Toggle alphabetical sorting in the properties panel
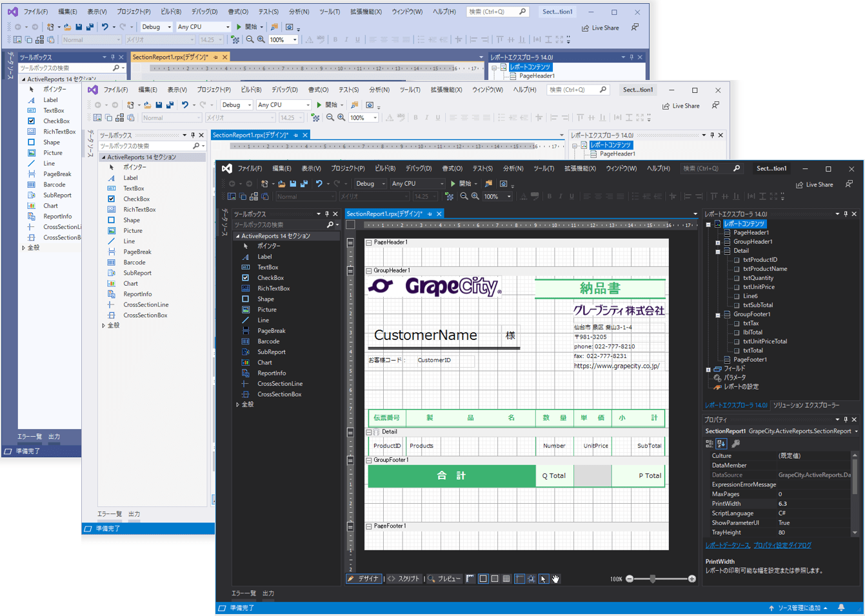The width and height of the screenshot is (865, 616). point(721,444)
